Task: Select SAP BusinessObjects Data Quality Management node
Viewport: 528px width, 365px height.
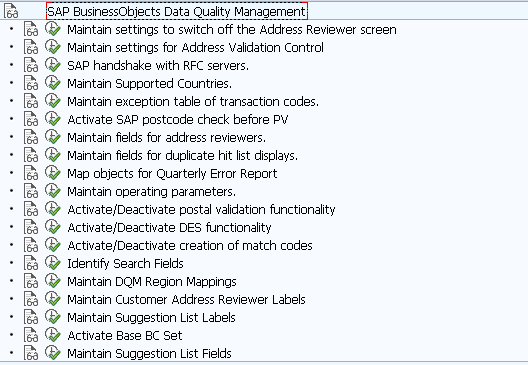Action: (x=177, y=11)
